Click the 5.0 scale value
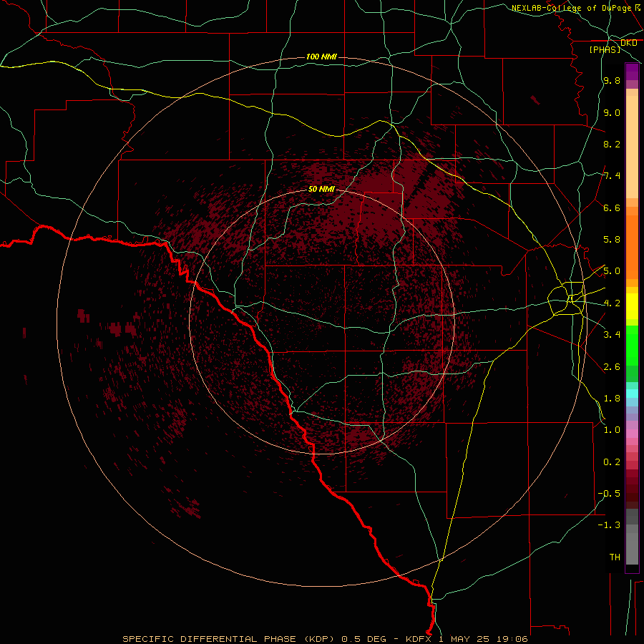Viewport: 644px width, 644px height. point(612,271)
